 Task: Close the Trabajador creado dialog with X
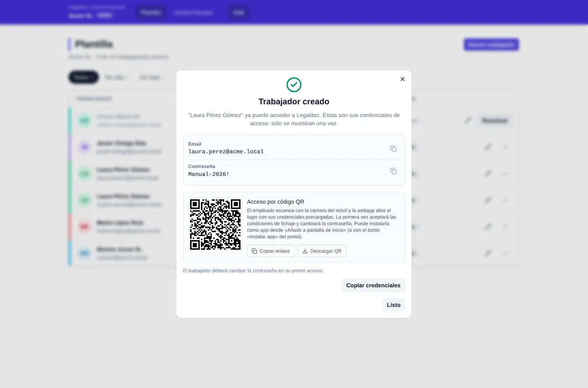click(402, 79)
